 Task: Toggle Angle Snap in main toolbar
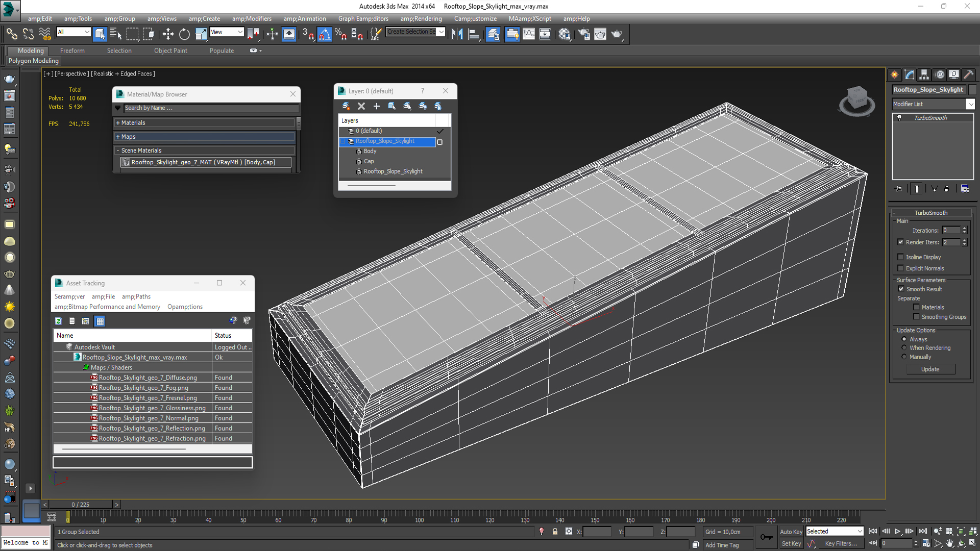325,34
